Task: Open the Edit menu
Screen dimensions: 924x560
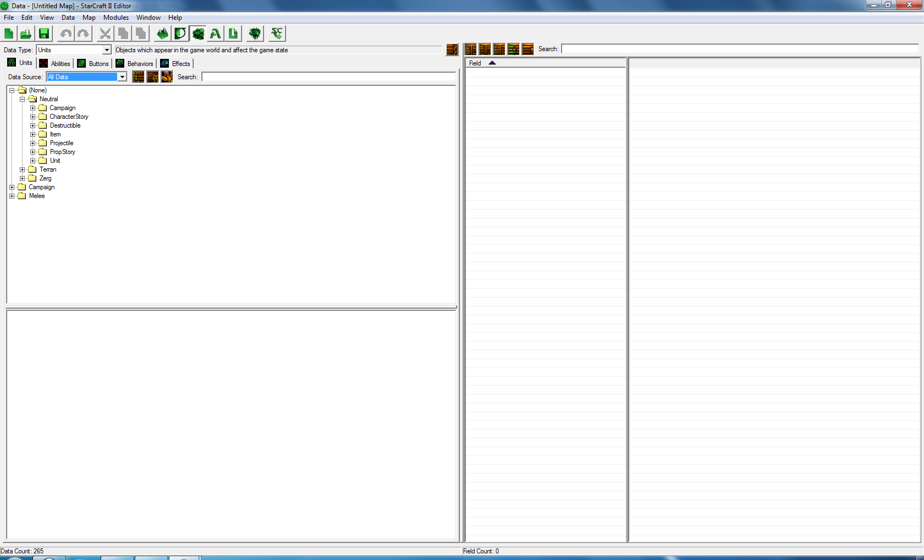Action: [x=27, y=18]
